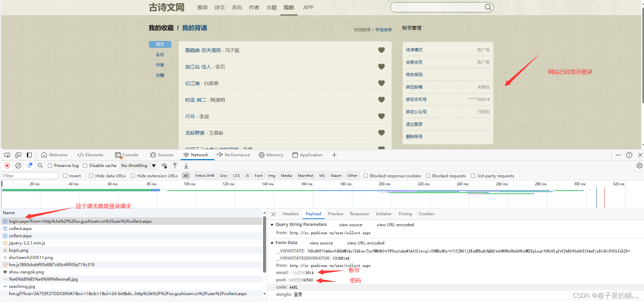Open the No throttling dropdown
This screenshot has width=644, height=302.
click(139, 166)
